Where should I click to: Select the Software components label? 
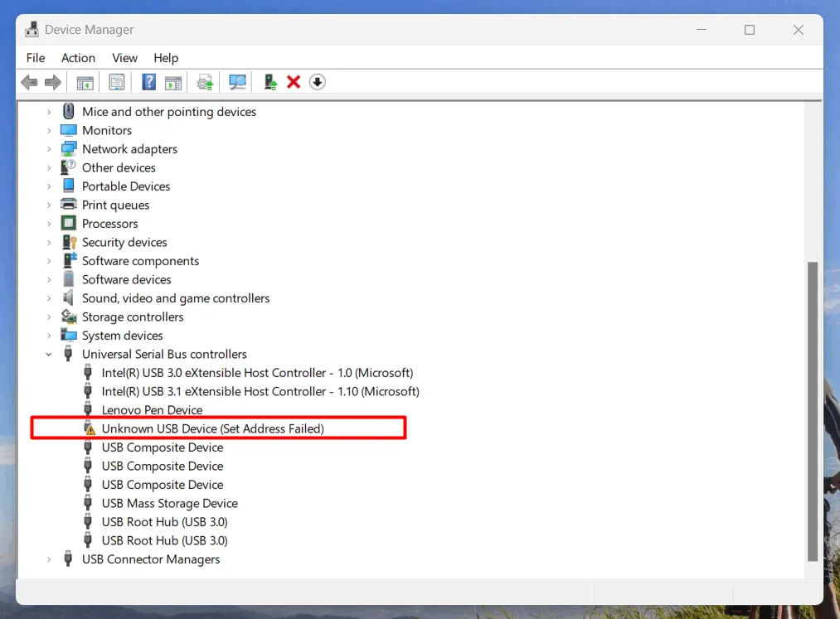(140, 261)
